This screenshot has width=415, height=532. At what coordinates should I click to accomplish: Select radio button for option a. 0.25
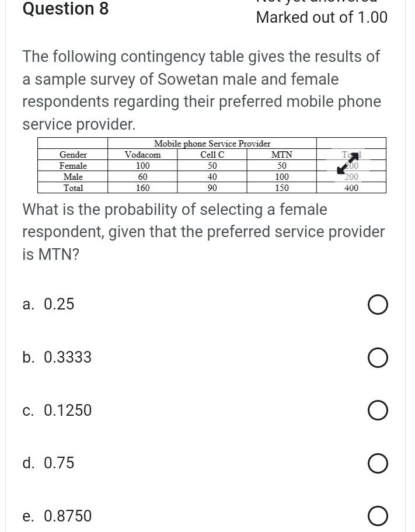(377, 304)
